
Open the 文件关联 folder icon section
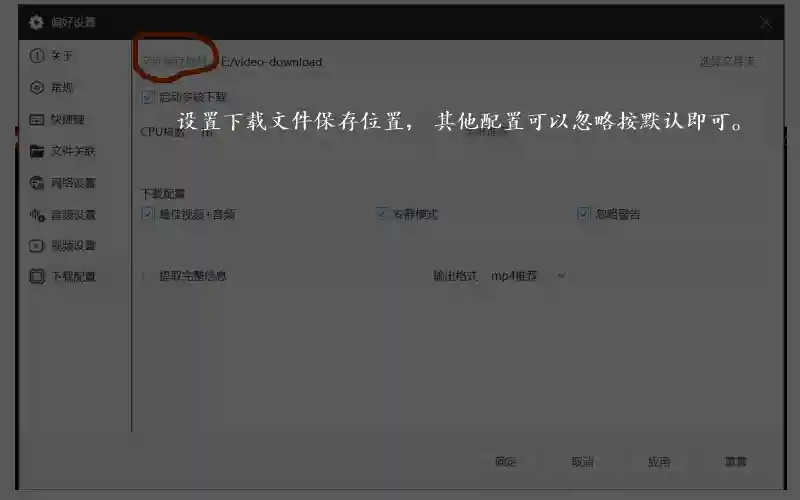pos(37,151)
